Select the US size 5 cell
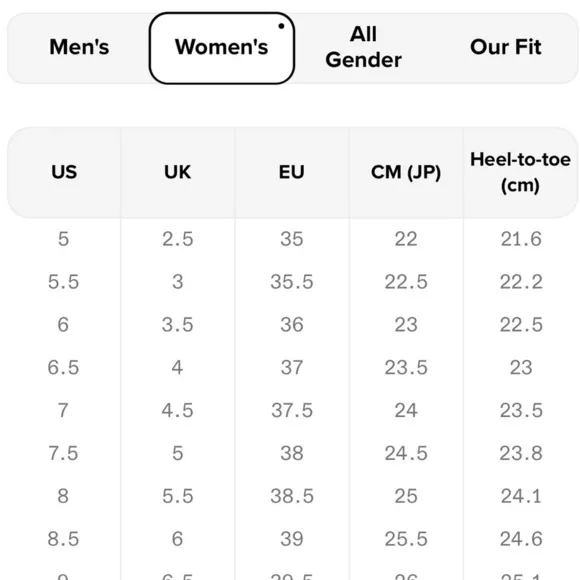 [63, 239]
